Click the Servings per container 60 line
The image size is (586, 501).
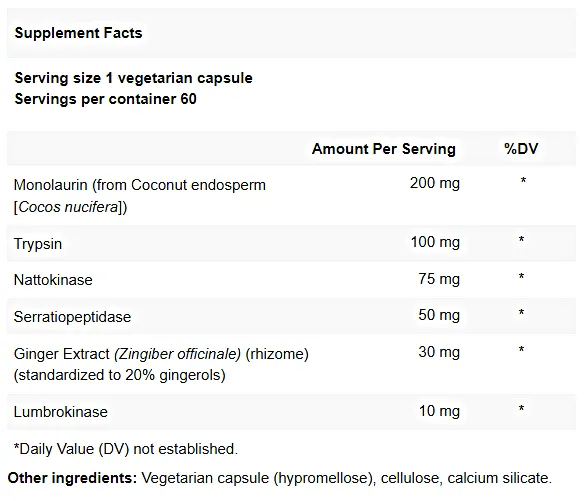(105, 99)
